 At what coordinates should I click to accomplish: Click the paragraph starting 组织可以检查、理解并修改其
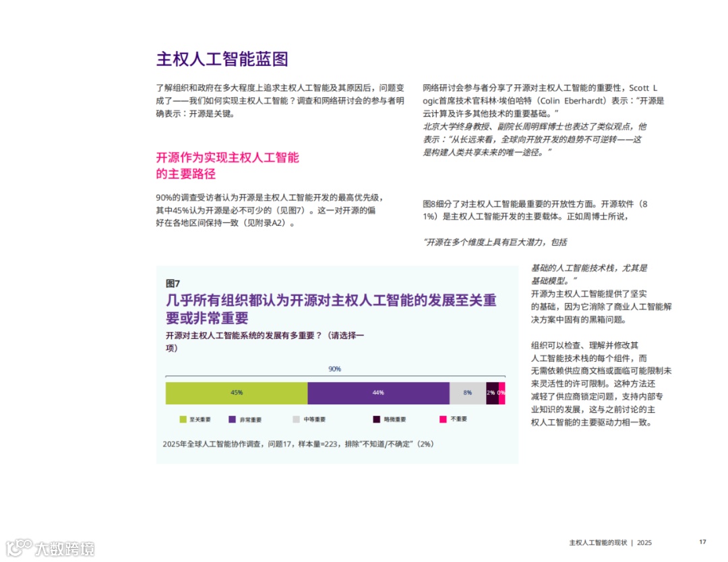(x=601, y=384)
